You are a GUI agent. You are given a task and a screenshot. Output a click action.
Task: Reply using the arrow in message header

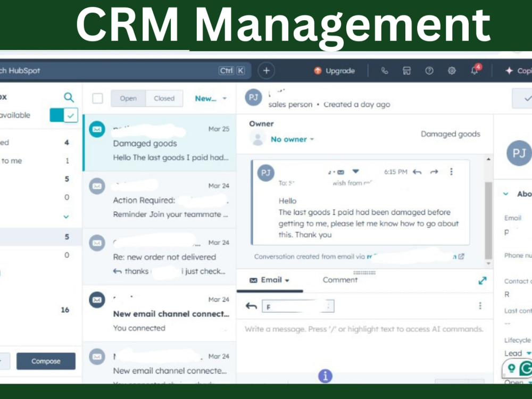[417, 172]
